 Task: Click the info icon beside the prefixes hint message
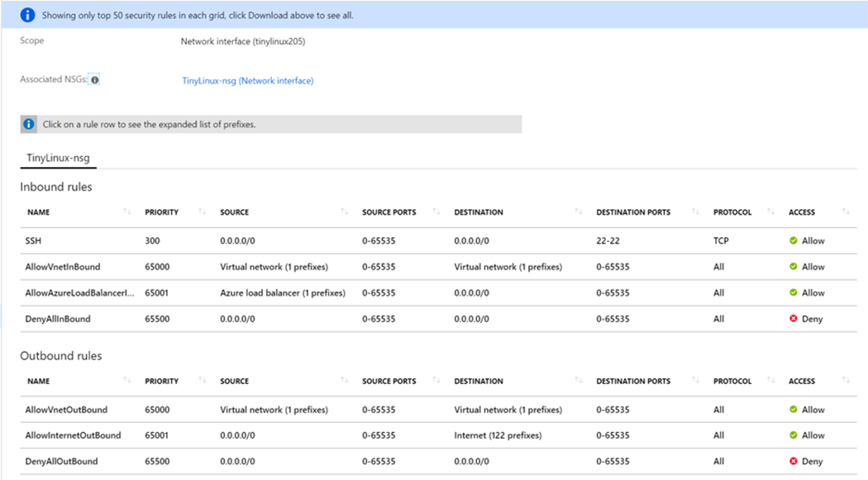[30, 124]
